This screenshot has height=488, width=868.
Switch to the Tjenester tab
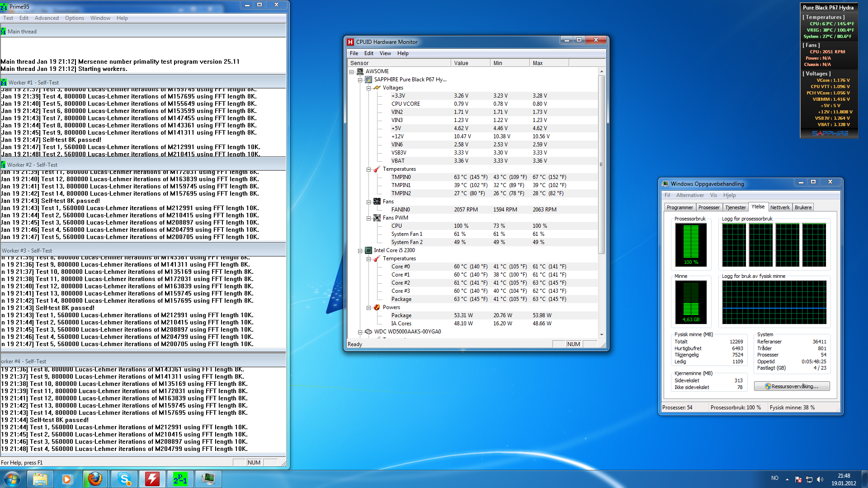(x=736, y=207)
